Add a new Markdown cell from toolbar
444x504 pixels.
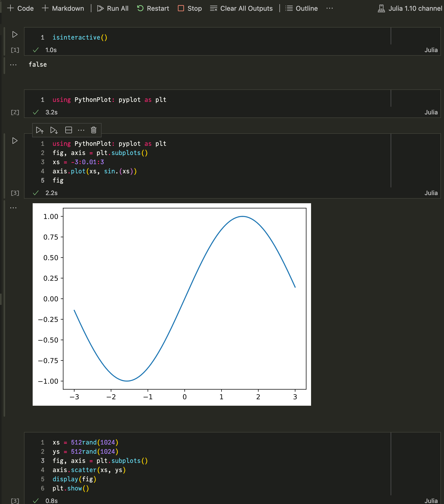(63, 8)
